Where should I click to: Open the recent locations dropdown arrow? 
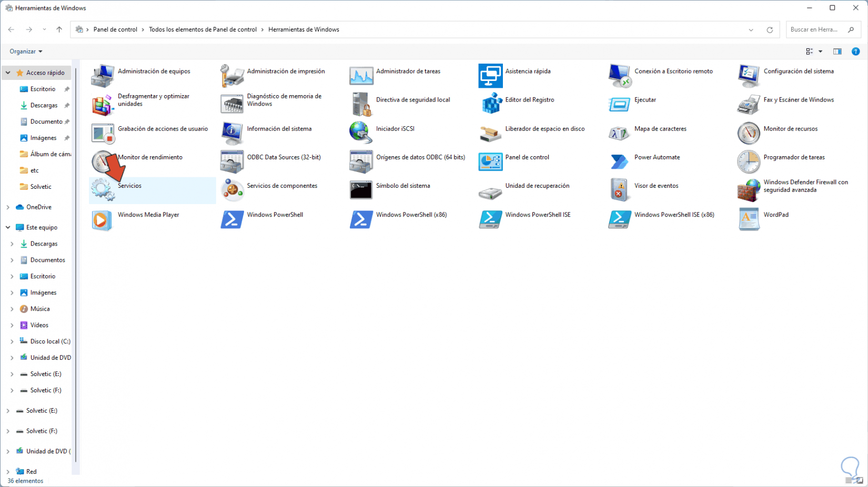44,29
